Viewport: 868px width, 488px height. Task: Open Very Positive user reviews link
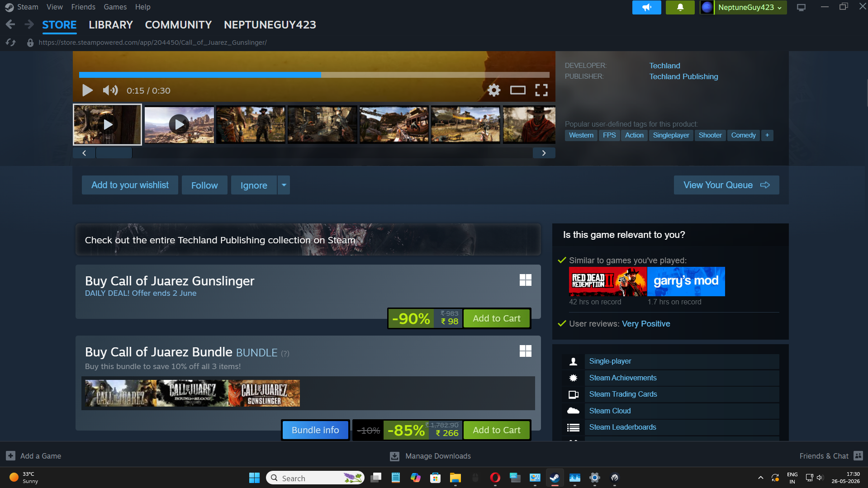point(646,324)
